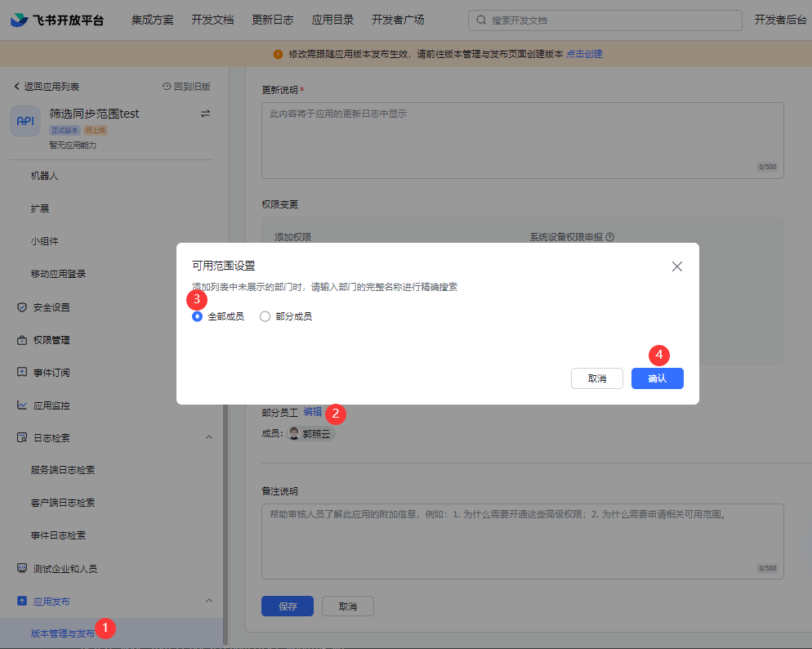Collapse the 日志检索 section chevron
This screenshot has width=812, height=649.
[208, 438]
